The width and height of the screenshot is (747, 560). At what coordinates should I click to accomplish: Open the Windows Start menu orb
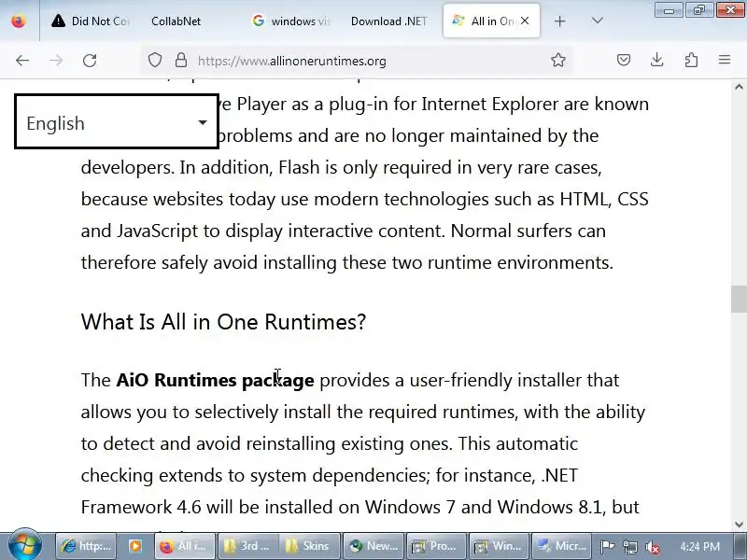click(x=25, y=546)
